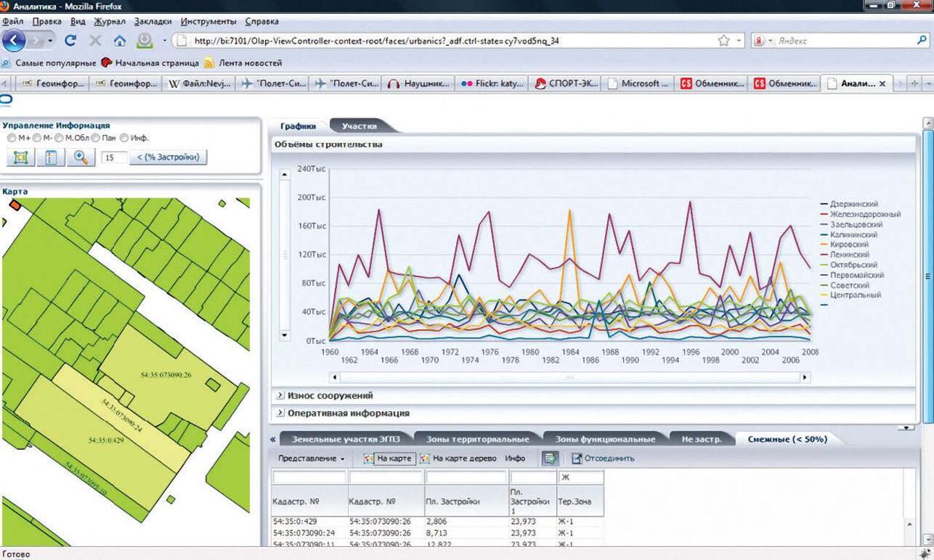Select the Пан radio button
The image size is (934, 560).
click(96, 138)
